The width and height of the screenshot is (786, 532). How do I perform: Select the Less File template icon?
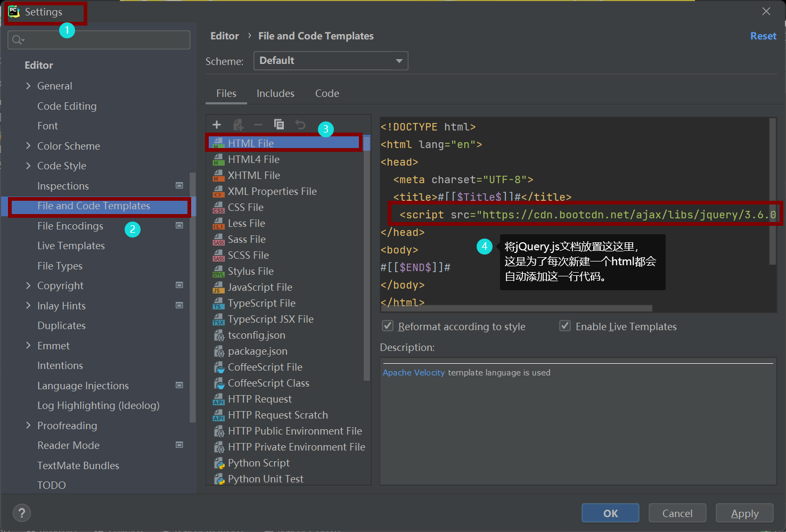[x=218, y=224]
